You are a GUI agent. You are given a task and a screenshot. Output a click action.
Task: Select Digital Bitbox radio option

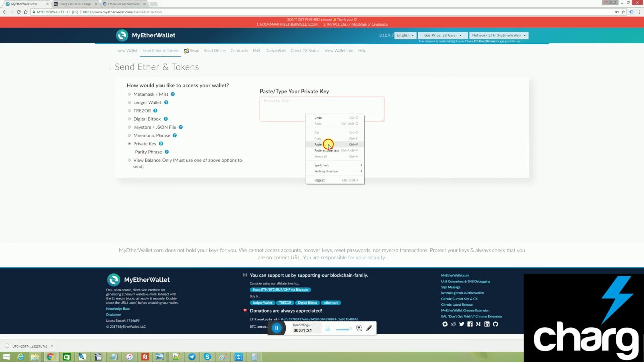[129, 119]
